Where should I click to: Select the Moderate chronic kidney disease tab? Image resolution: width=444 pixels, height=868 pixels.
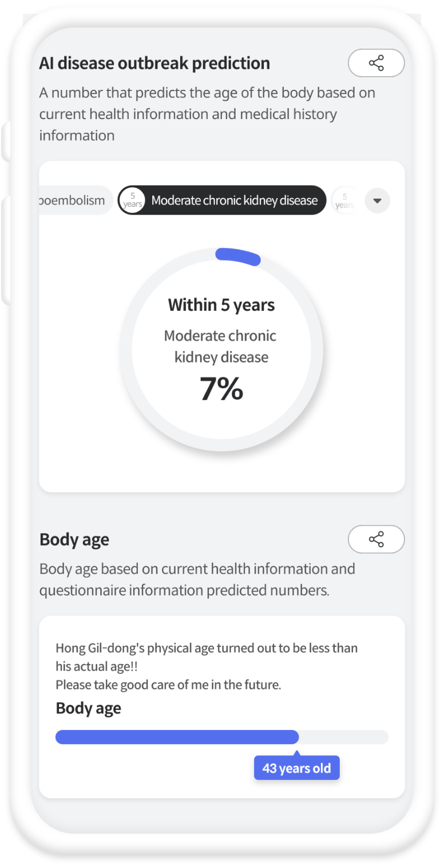tap(222, 200)
